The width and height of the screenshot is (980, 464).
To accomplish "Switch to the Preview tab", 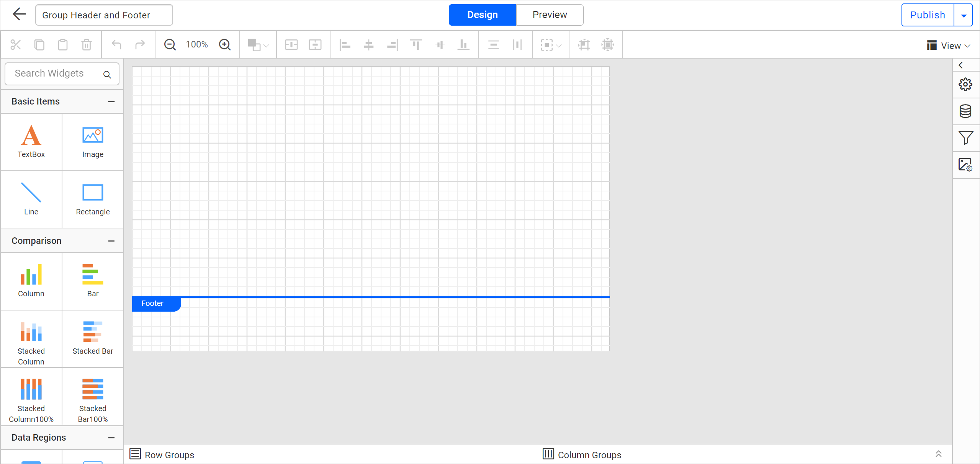I will [550, 15].
